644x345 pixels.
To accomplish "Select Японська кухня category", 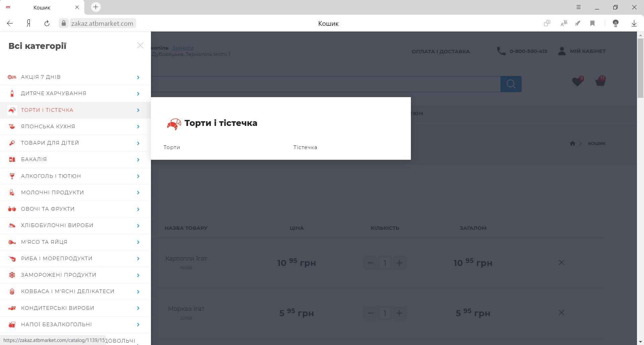I will [48, 127].
